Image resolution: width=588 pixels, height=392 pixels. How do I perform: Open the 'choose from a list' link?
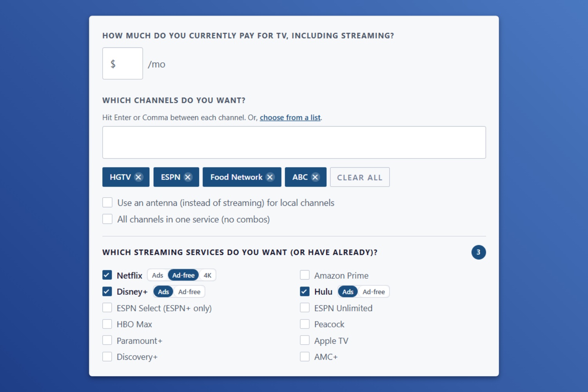[290, 118]
